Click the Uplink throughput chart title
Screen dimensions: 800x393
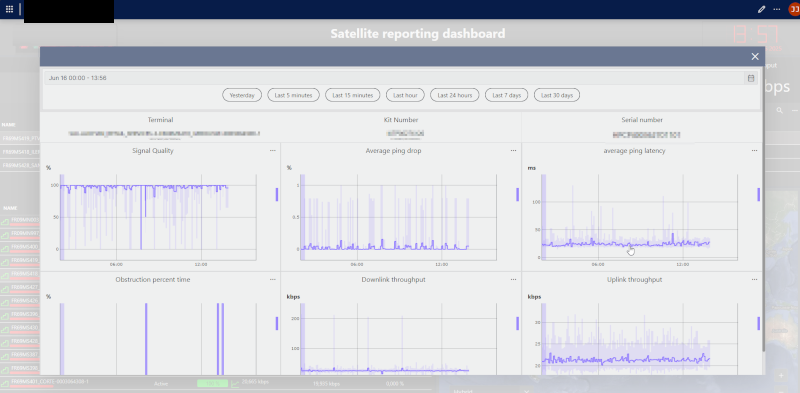pos(634,280)
